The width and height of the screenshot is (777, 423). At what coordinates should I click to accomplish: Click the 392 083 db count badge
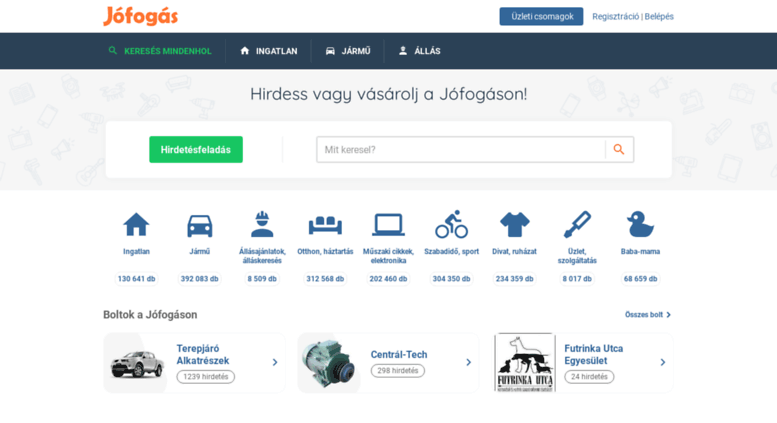click(199, 279)
